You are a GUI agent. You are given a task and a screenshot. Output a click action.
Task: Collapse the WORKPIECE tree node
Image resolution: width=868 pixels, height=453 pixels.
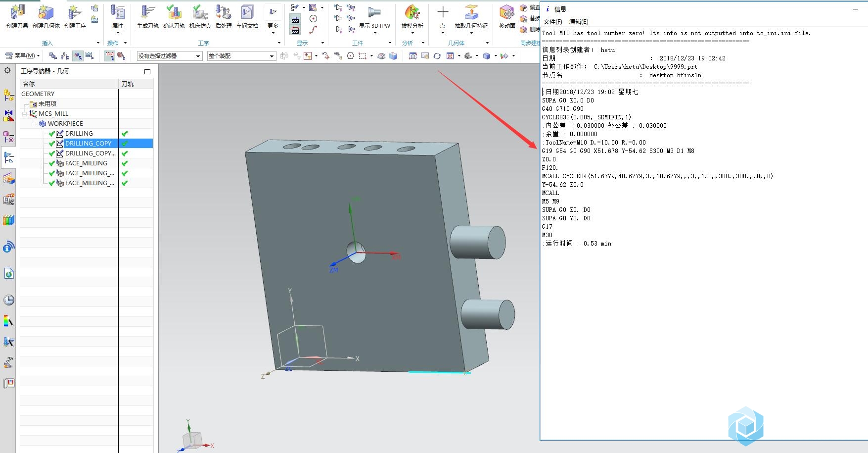pos(34,124)
